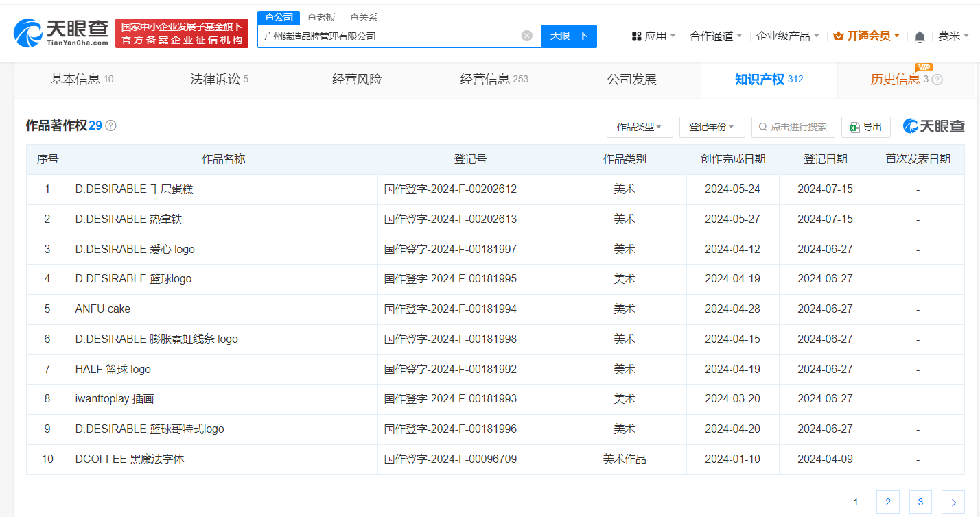Click the notification bell icon

pos(920,36)
